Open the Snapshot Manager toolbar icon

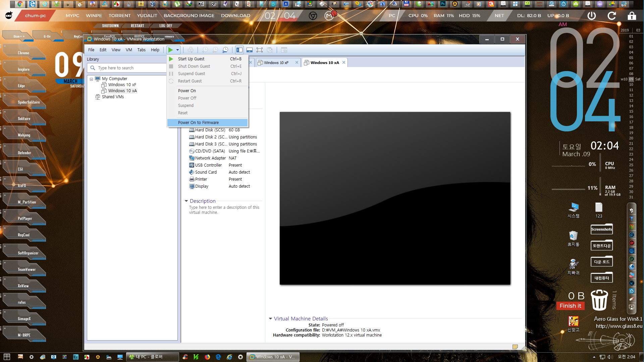tap(225, 50)
